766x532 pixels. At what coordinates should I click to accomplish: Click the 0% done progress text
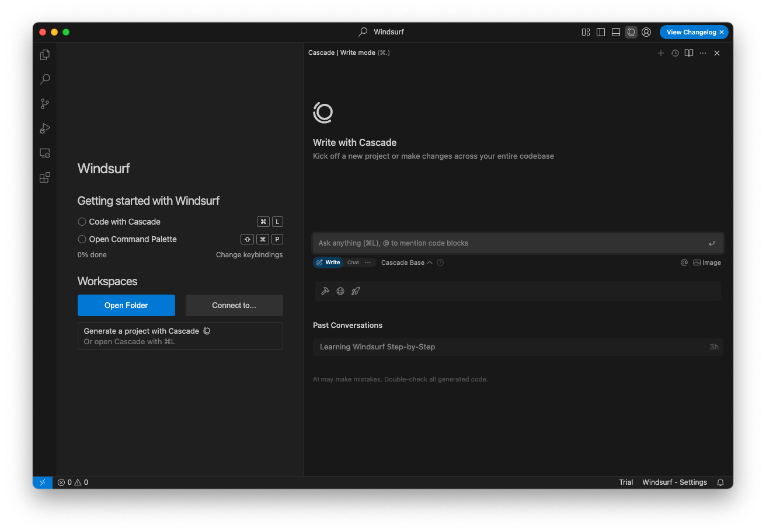coord(92,255)
